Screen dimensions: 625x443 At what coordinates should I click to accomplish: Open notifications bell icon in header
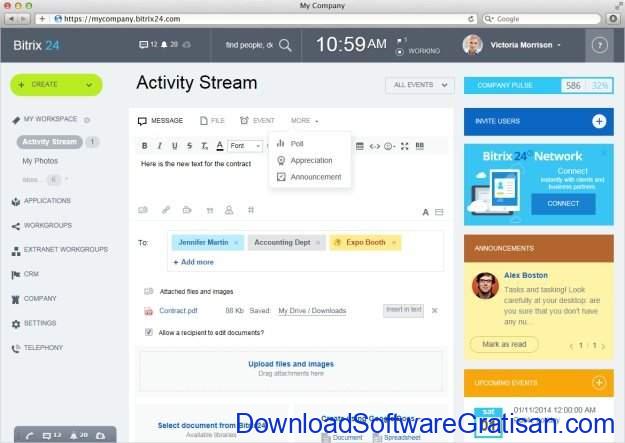click(169, 45)
